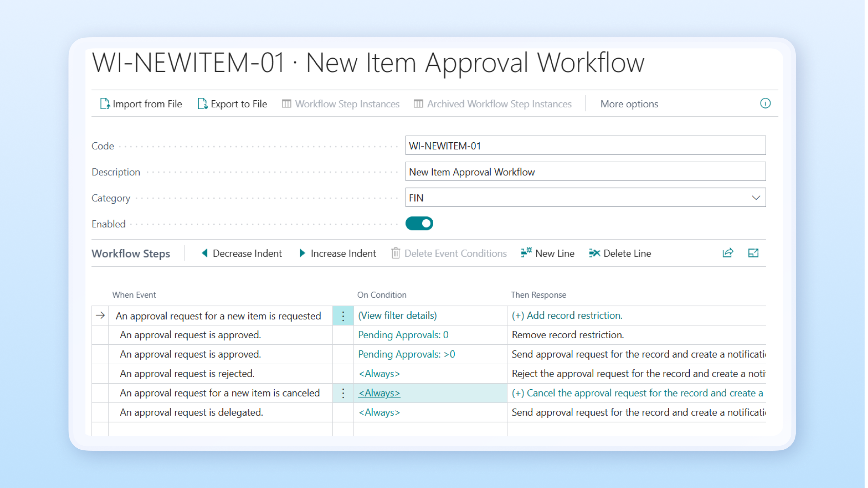Click the Delete Line icon
Screen dimensions: 868x488
[x=594, y=253]
